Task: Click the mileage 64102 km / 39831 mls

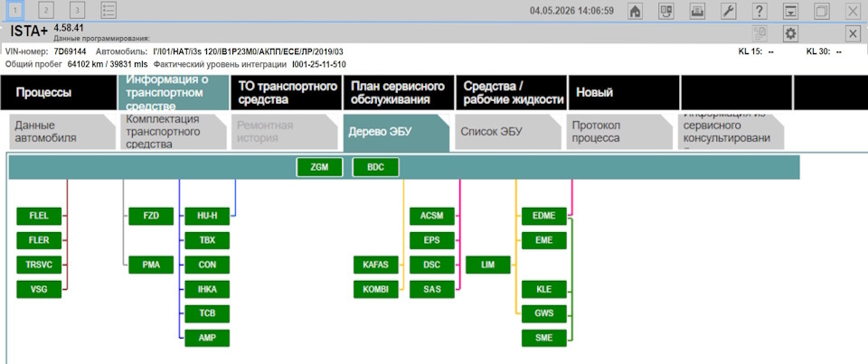Action: tap(106, 65)
